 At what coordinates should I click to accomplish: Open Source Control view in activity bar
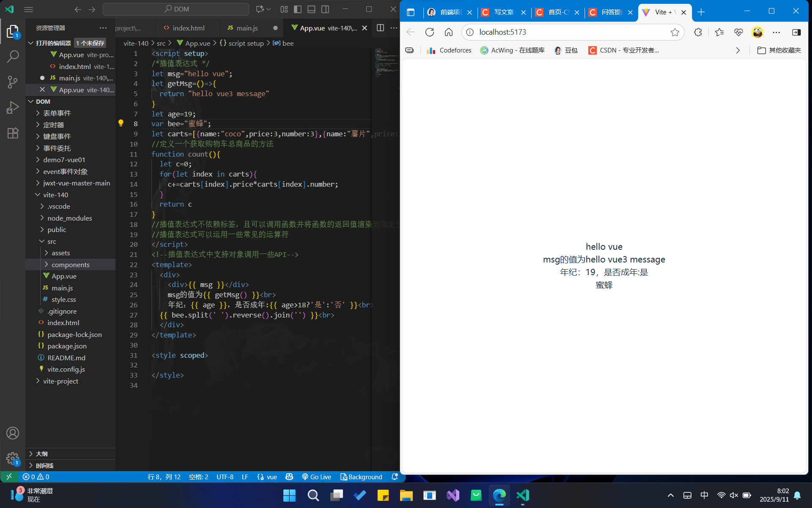[x=13, y=82]
